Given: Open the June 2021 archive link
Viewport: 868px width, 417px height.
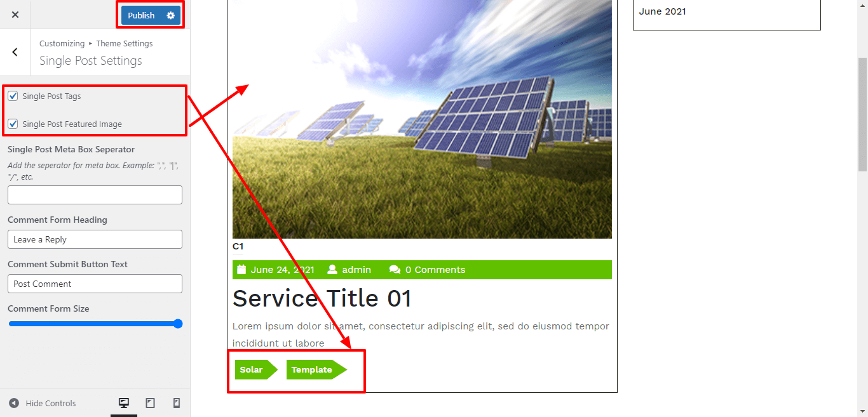Looking at the screenshot, I should tap(662, 11).
